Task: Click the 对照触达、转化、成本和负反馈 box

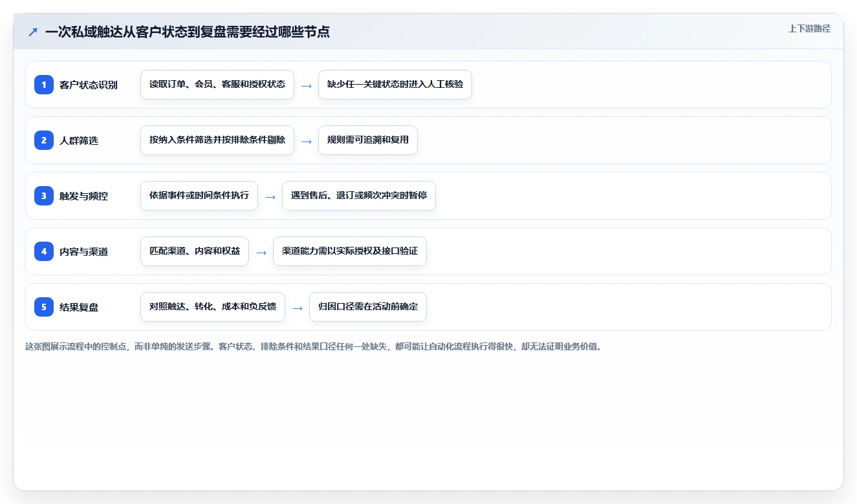Action: point(213,307)
